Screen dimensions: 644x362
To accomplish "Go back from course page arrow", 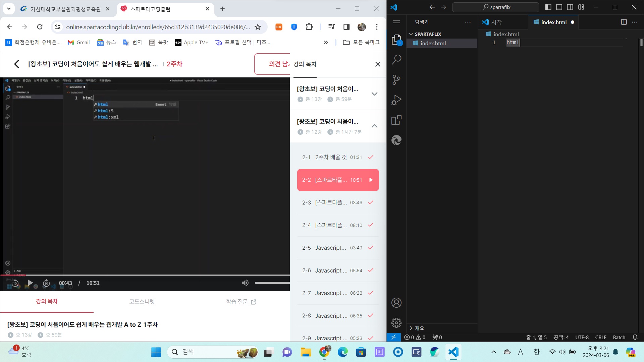I will tap(16, 64).
